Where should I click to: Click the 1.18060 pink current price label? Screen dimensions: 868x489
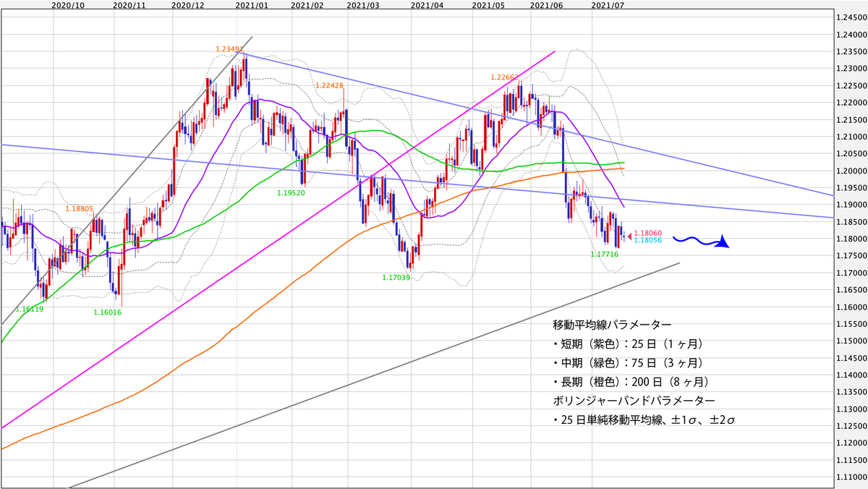(x=647, y=234)
